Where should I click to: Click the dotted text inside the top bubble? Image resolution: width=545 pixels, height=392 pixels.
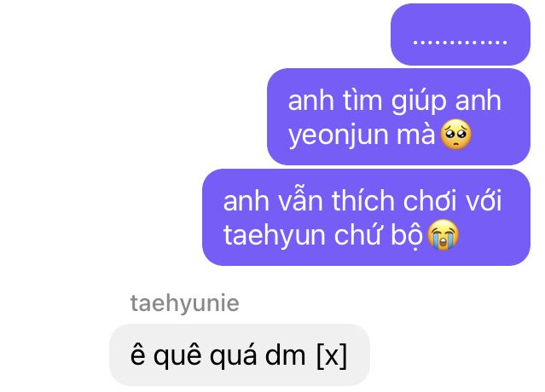click(461, 43)
